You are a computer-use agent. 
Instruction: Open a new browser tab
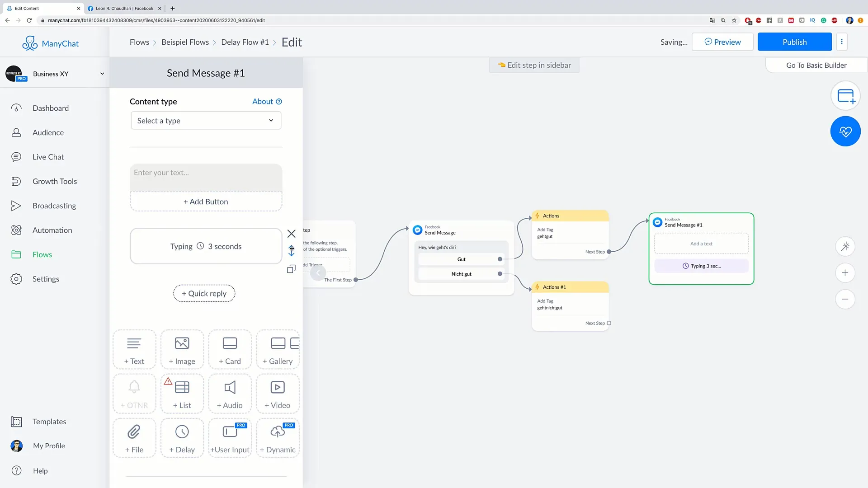click(x=172, y=8)
